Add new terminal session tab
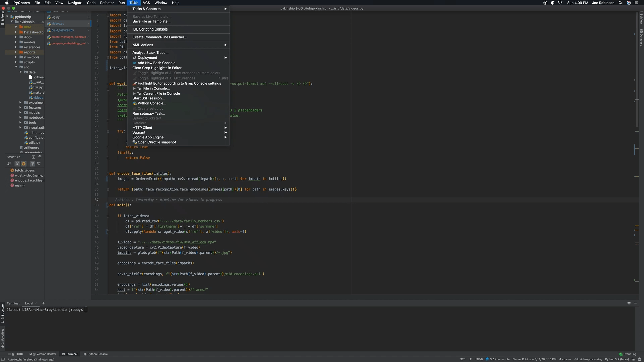Image resolution: width=644 pixels, height=362 pixels. [x=43, y=303]
